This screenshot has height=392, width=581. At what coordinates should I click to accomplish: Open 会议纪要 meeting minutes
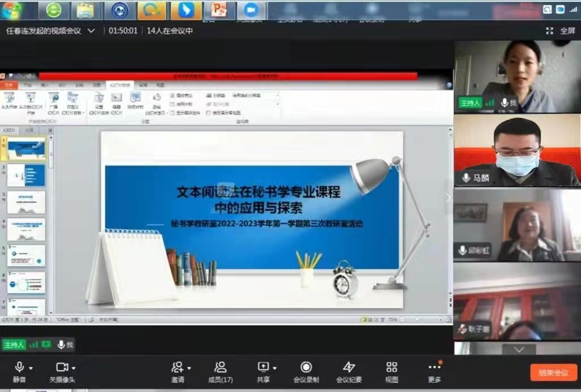tap(349, 368)
